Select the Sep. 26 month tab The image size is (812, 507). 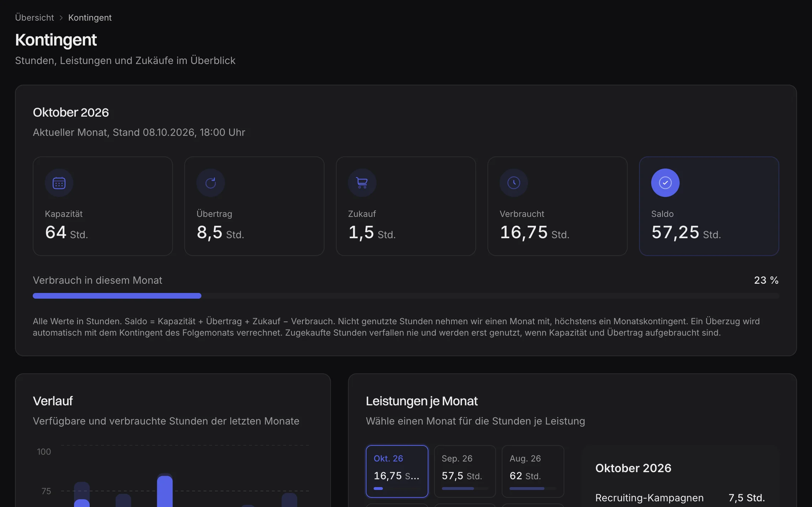click(x=465, y=471)
